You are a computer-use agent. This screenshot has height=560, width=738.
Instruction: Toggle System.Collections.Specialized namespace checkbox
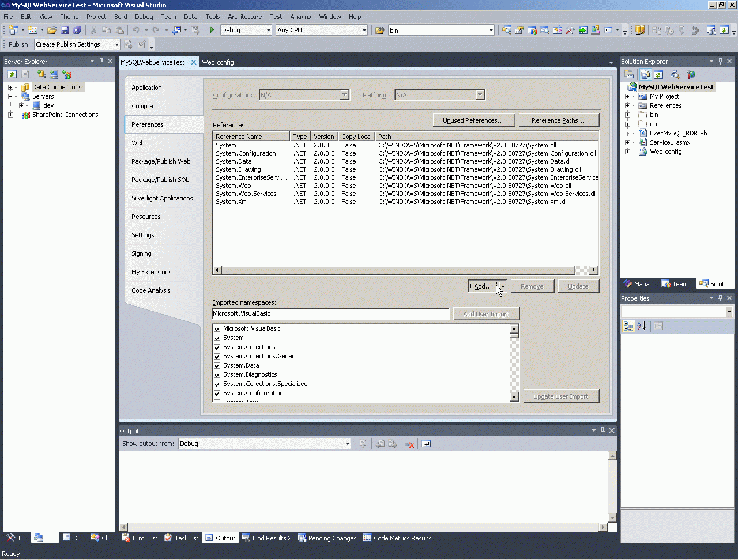click(x=217, y=384)
